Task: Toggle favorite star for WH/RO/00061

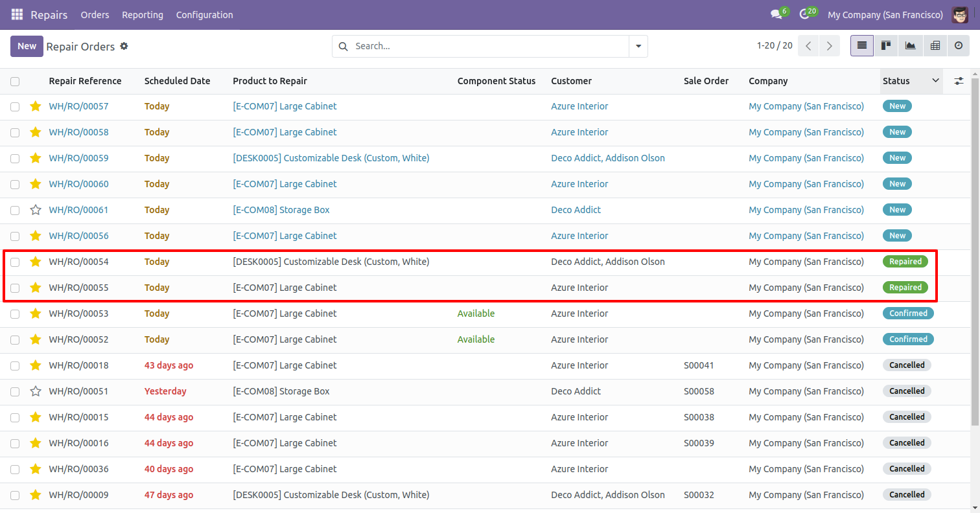Action: click(36, 210)
